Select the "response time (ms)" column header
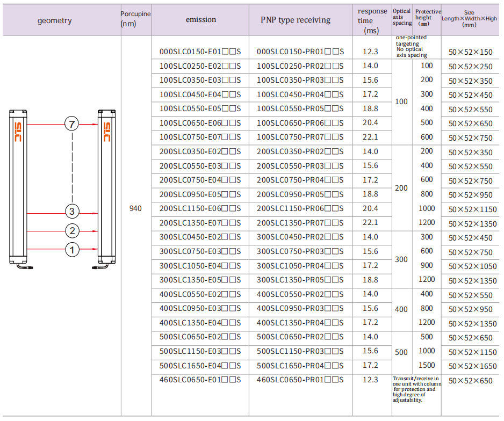 [x=372, y=20]
